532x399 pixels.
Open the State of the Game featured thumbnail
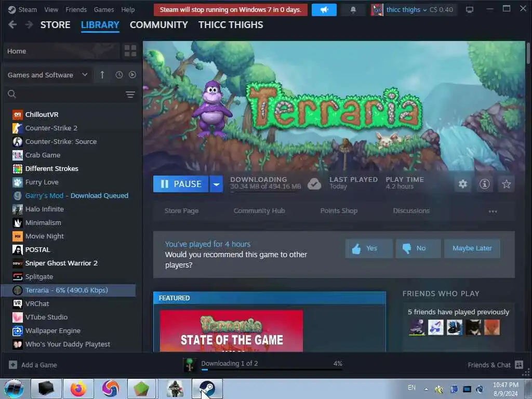click(231, 331)
